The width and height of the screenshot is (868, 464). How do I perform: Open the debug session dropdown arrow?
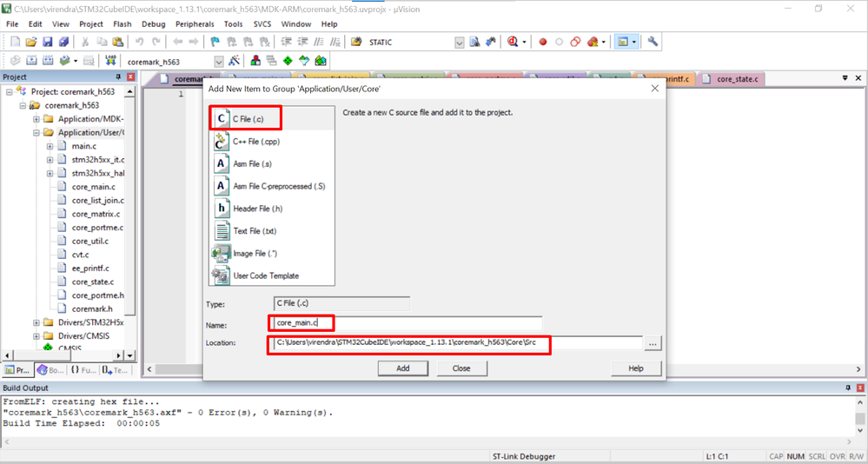click(524, 42)
